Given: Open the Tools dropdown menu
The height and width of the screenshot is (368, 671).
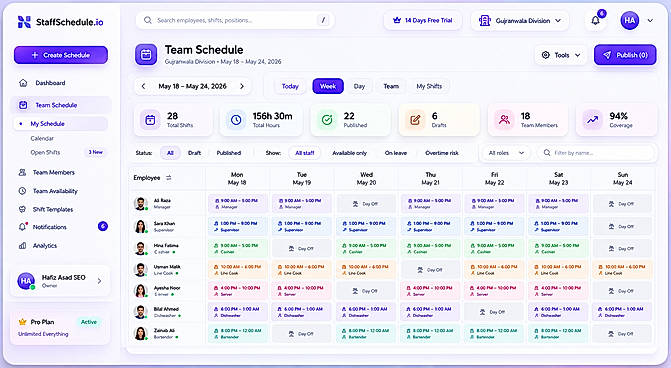Looking at the screenshot, I should (x=561, y=55).
